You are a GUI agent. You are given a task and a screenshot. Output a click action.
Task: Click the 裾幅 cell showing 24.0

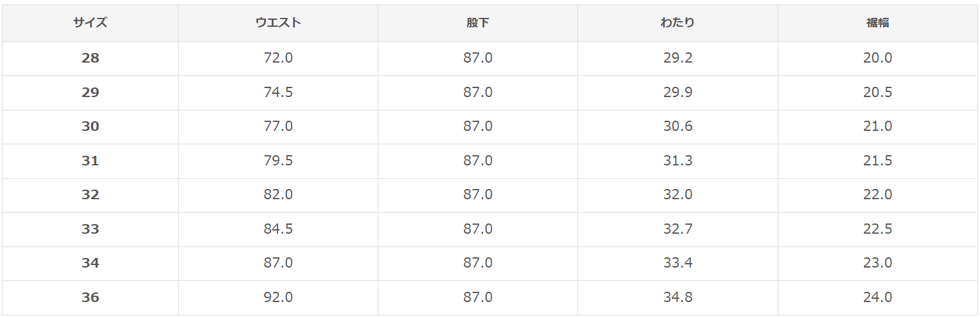[877, 297]
